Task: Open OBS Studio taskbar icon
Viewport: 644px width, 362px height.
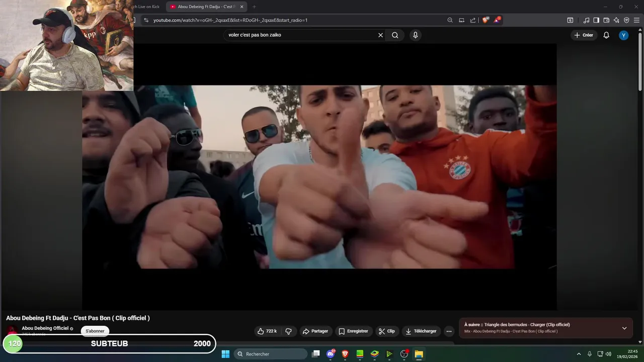Action: point(404,354)
